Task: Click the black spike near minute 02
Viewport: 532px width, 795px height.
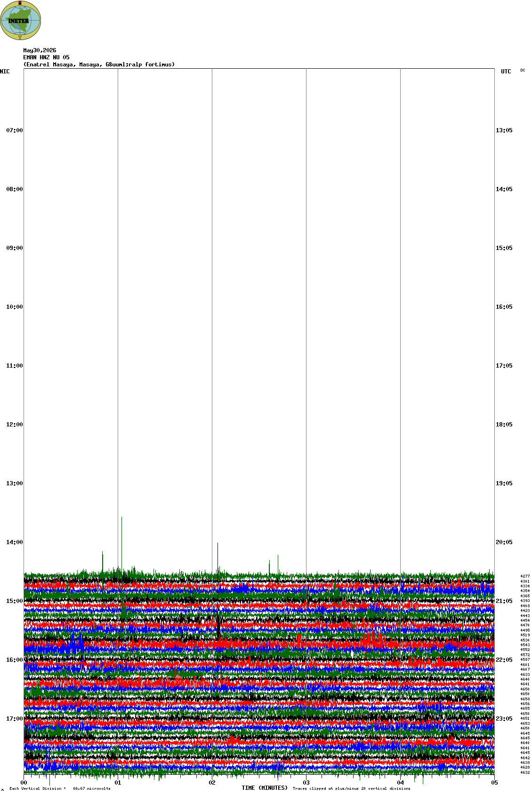Action: (218, 558)
